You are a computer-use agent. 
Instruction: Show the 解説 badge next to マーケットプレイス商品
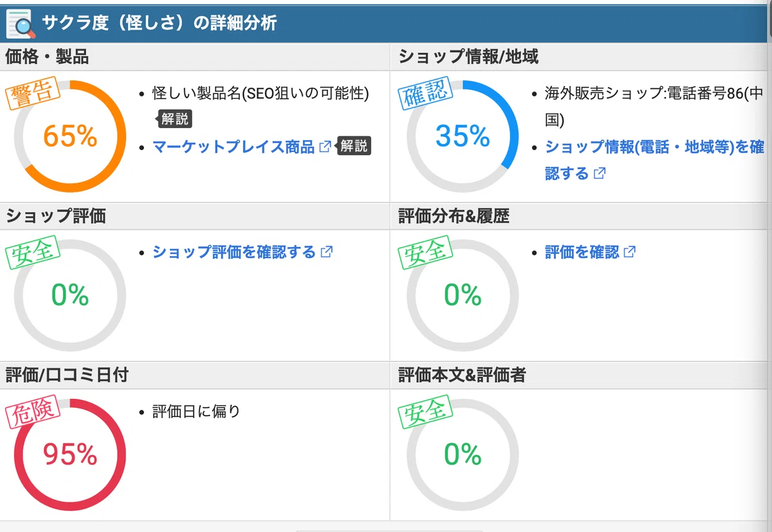[x=354, y=146]
